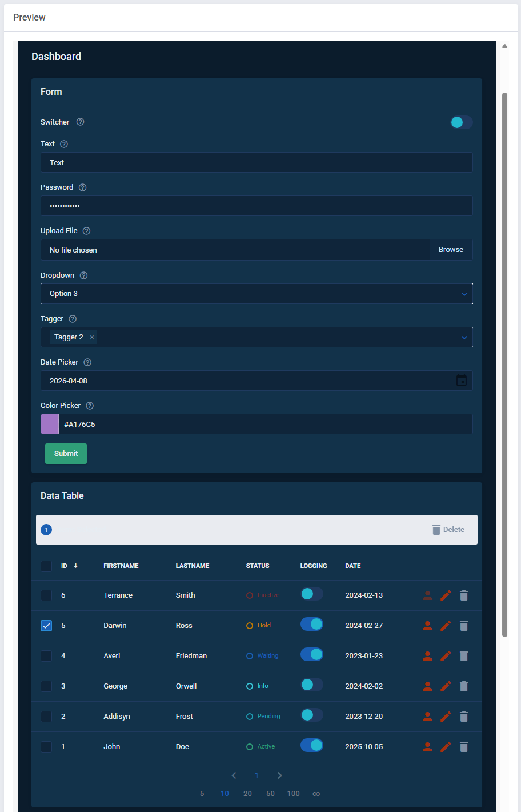The image size is (521, 812).
Task: Click the user icon for John Doe
Action: click(x=427, y=747)
